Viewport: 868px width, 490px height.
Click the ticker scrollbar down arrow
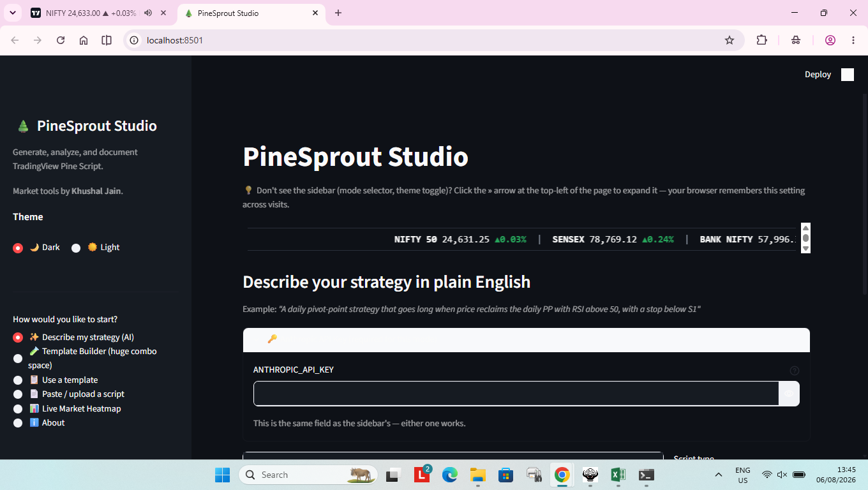coord(805,249)
